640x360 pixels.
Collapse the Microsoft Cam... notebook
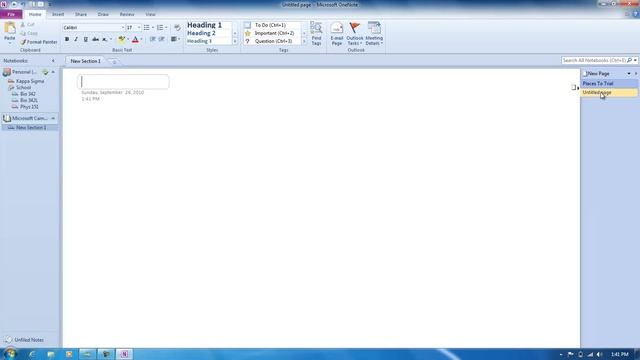pyautogui.click(x=53, y=118)
